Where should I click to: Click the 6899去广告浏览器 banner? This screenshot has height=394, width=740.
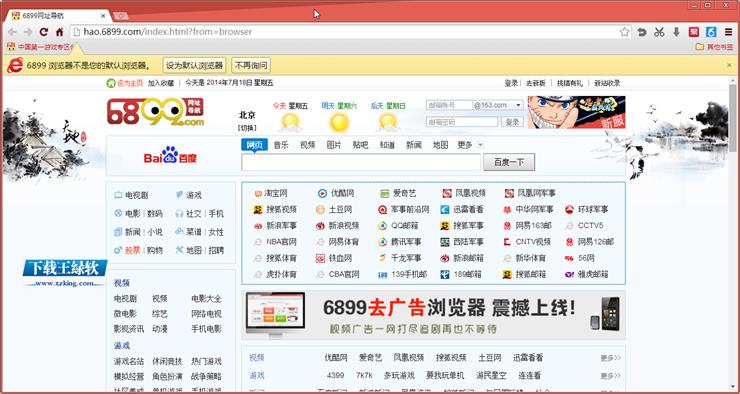[434, 315]
